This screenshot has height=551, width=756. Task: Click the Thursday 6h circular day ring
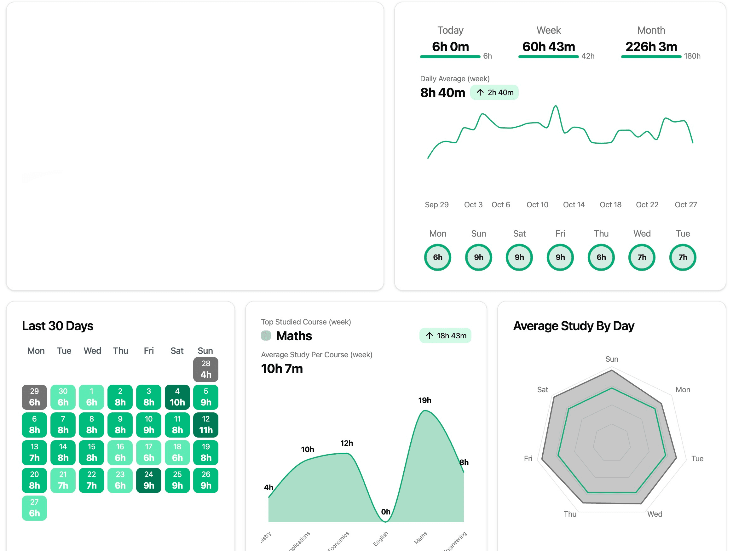point(601,257)
